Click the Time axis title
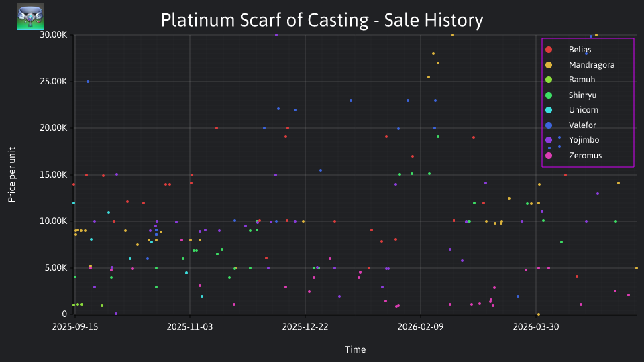 pos(356,349)
